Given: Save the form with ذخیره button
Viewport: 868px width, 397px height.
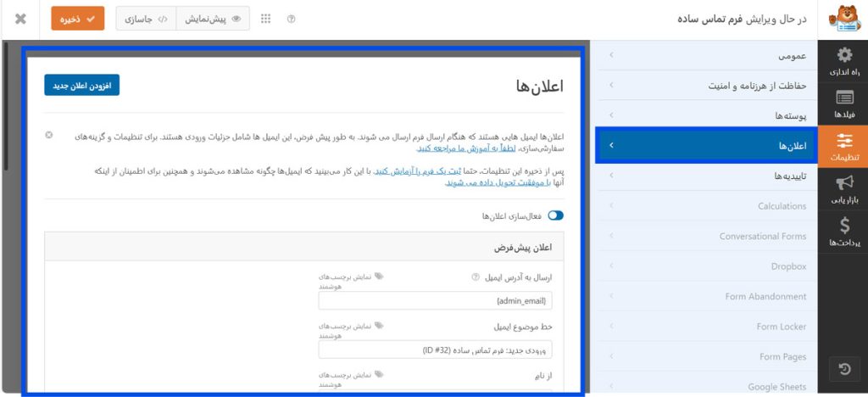Looking at the screenshot, I should (x=77, y=19).
